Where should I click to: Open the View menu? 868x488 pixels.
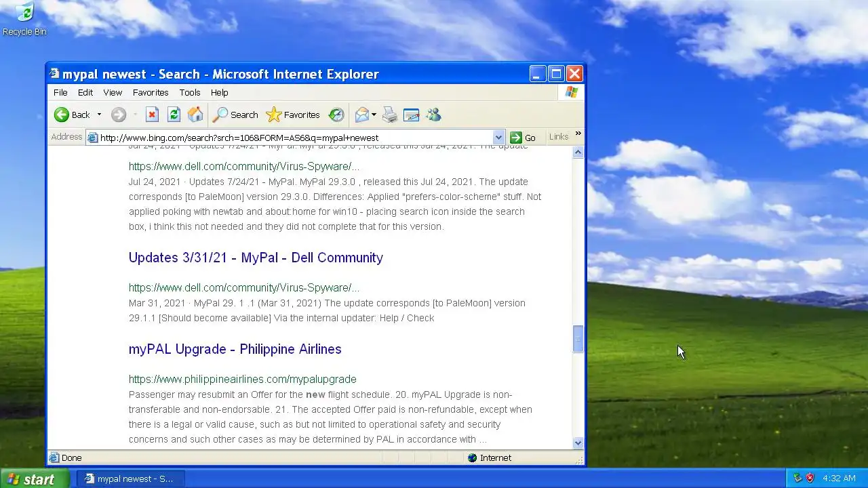click(113, 92)
